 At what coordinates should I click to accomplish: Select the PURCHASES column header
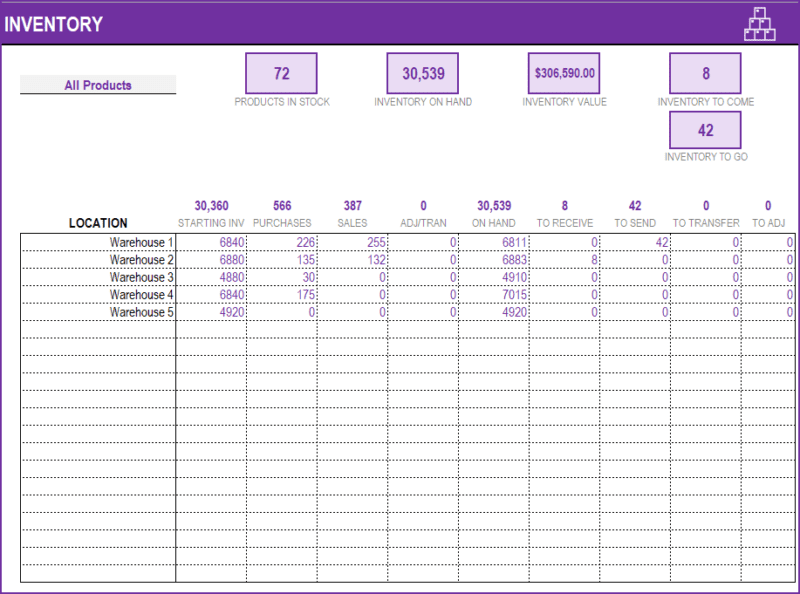click(x=282, y=223)
